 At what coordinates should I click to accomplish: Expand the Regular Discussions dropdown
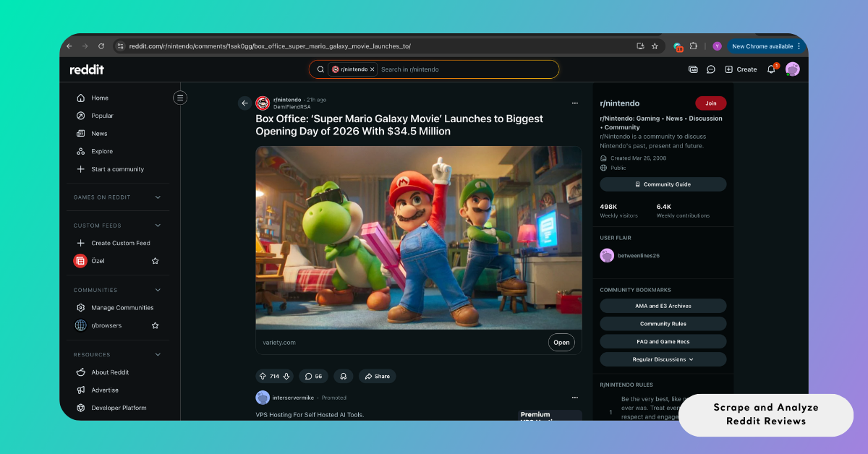click(x=663, y=359)
